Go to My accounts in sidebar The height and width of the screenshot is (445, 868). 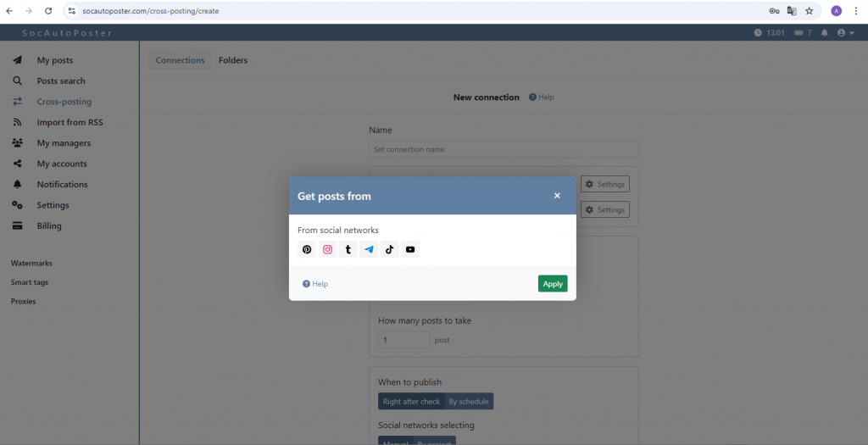[61, 164]
